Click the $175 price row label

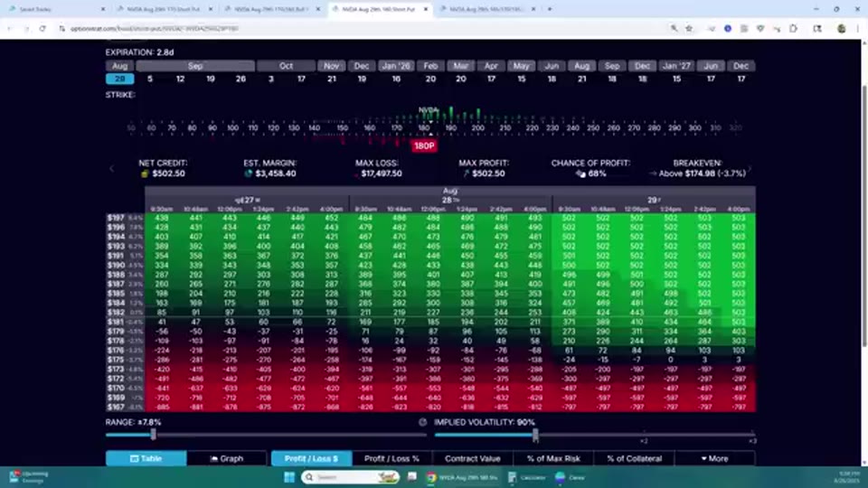click(116, 360)
